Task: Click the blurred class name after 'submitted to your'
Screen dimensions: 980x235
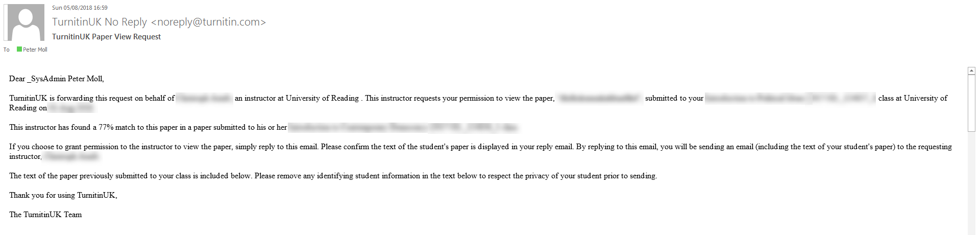Action: tap(790, 98)
